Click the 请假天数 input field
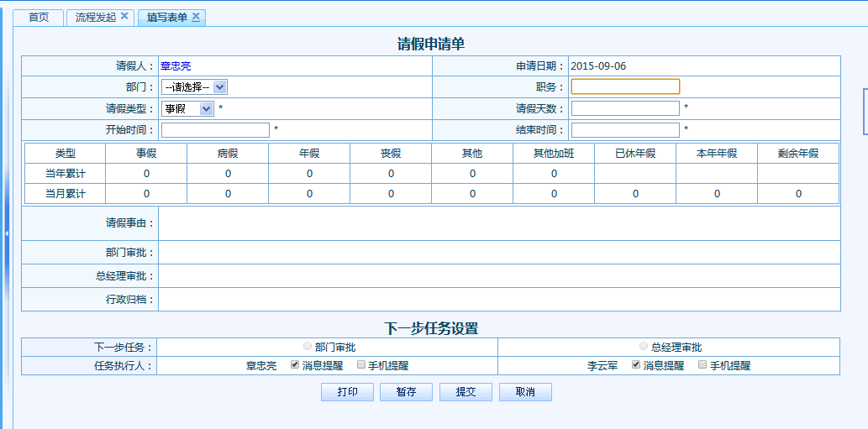 (625, 108)
